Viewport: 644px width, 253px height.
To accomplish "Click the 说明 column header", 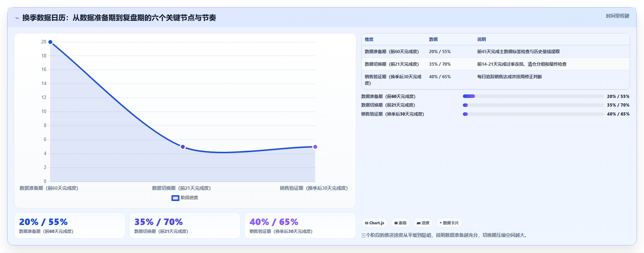I will coord(481,39).
